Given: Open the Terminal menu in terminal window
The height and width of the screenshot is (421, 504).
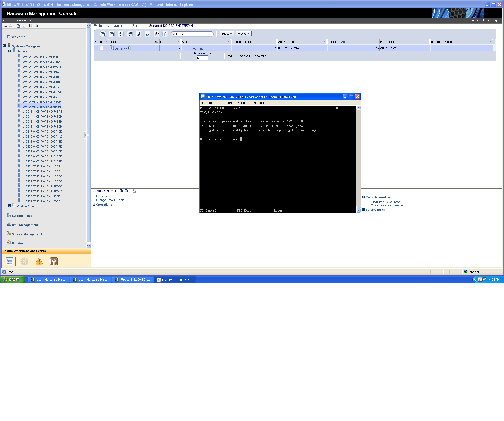Looking at the screenshot, I should click(x=208, y=103).
